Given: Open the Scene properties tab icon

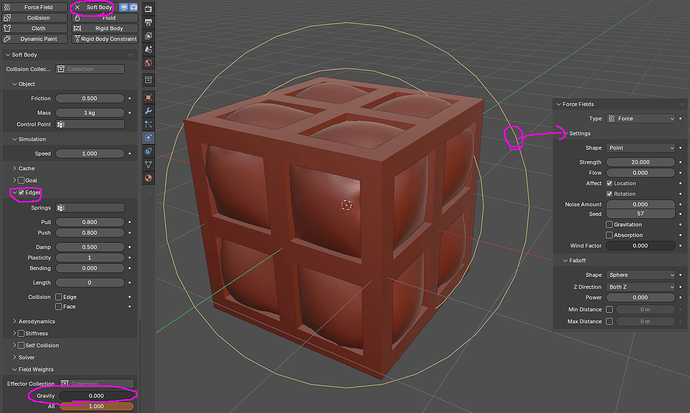Looking at the screenshot, I should (x=148, y=49).
